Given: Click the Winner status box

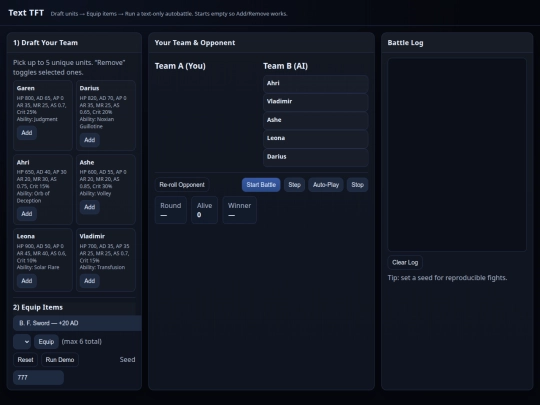Looking at the screenshot, I should tap(239, 210).
